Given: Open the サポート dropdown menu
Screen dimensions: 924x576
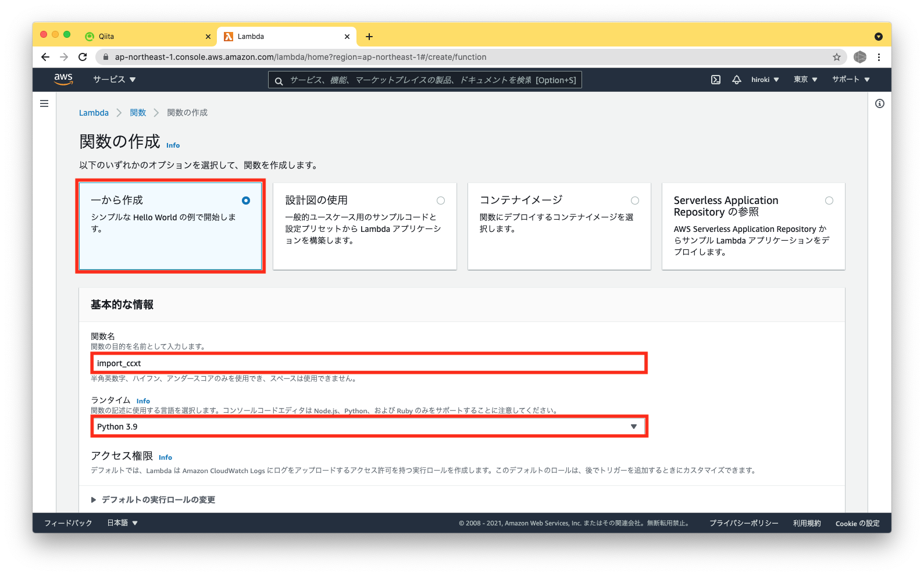Looking at the screenshot, I should pyautogui.click(x=851, y=79).
